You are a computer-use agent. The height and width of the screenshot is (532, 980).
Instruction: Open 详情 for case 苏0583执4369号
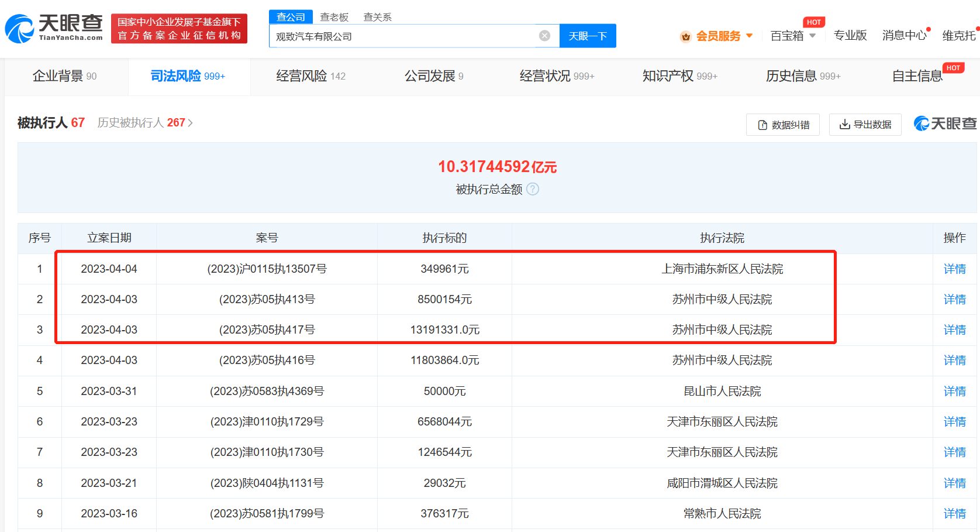(954, 391)
